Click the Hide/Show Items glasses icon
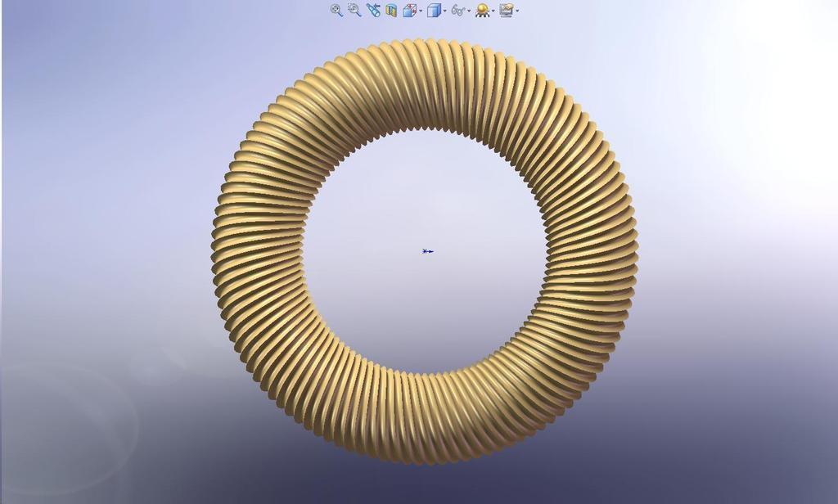The height and width of the screenshot is (504, 838). coord(458,10)
